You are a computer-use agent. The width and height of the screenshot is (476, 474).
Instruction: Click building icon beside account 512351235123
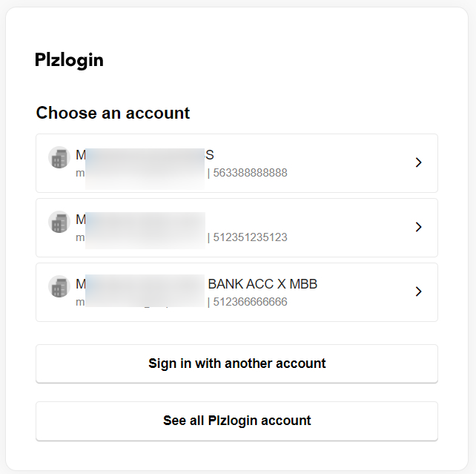click(x=59, y=222)
